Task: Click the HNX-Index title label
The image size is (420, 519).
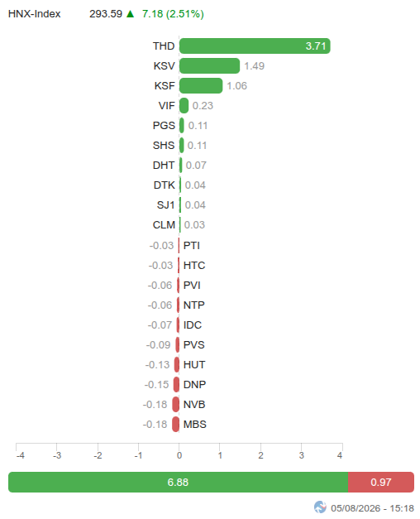Action: [x=35, y=14]
